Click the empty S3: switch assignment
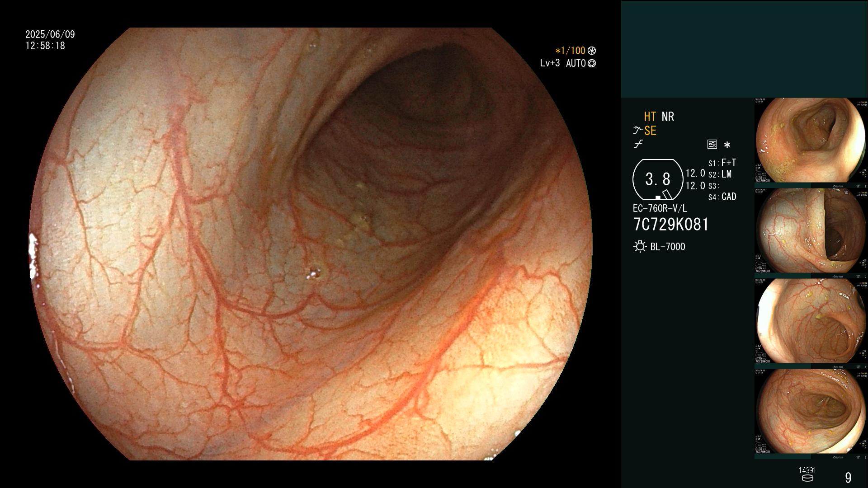The height and width of the screenshot is (488, 868). 713,186
